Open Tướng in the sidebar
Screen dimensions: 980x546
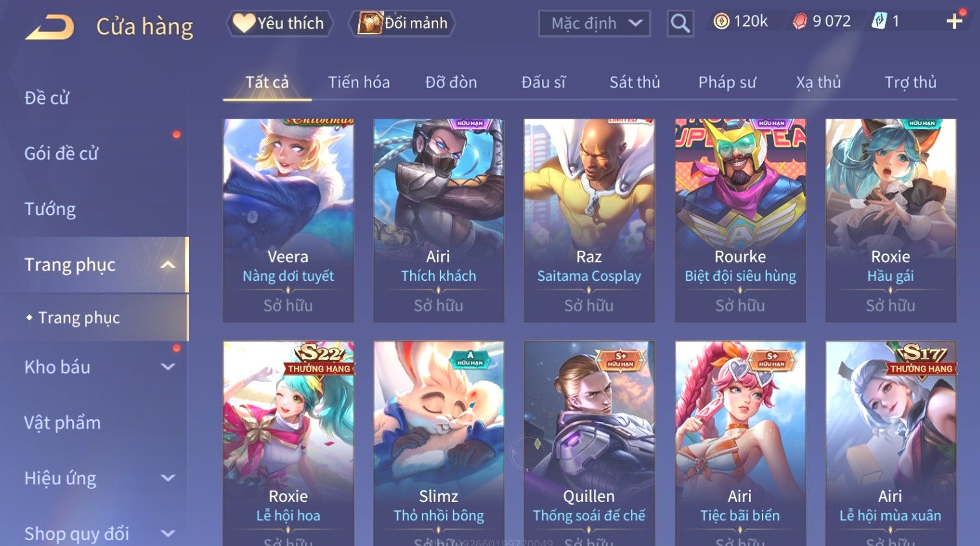click(x=50, y=209)
